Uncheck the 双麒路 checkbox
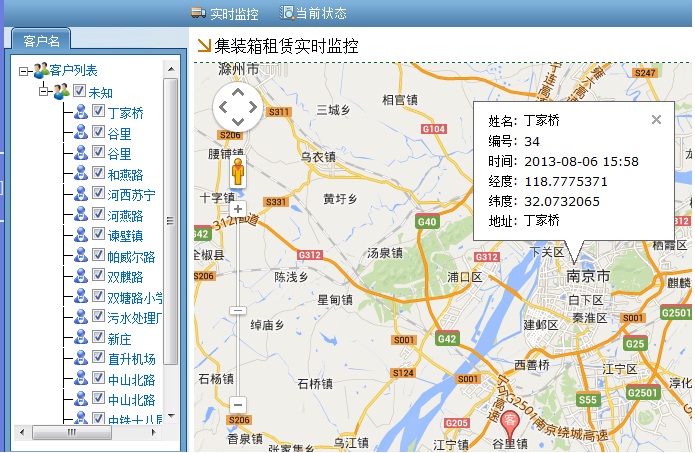This screenshot has height=453, width=695. (98, 275)
